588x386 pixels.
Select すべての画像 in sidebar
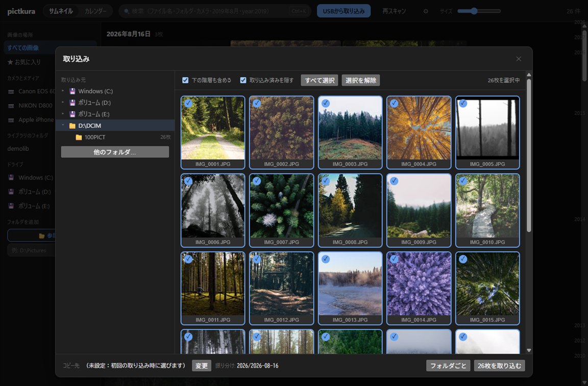50,47
